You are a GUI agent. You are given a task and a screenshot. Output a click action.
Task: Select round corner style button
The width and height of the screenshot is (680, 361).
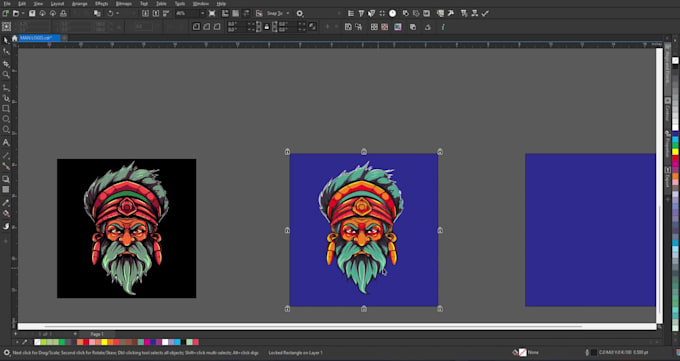click(x=196, y=27)
